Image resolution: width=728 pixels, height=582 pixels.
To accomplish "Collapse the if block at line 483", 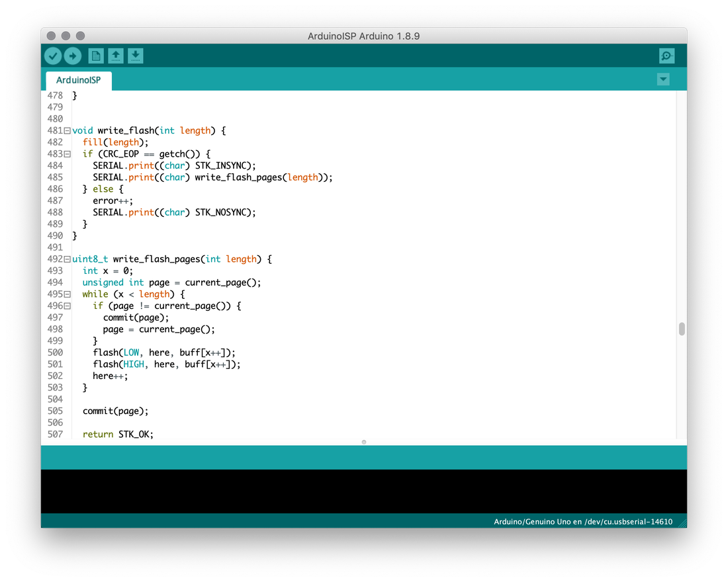I will pyautogui.click(x=68, y=154).
